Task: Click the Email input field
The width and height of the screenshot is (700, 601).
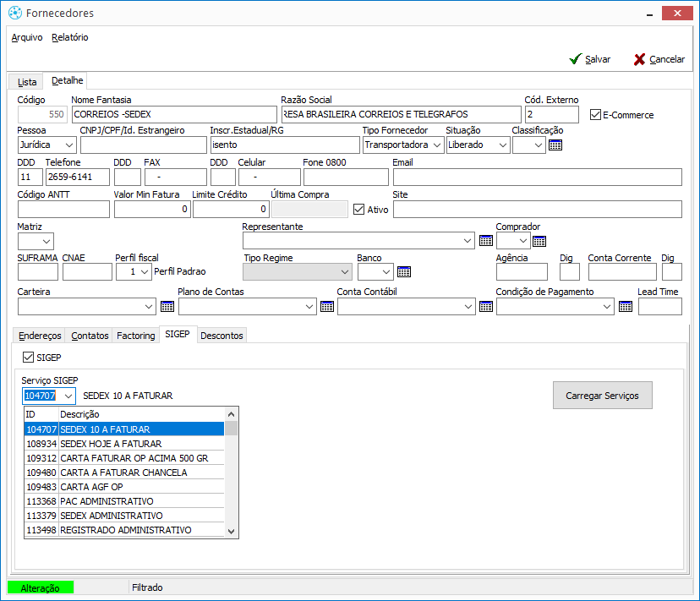Action: point(538,177)
